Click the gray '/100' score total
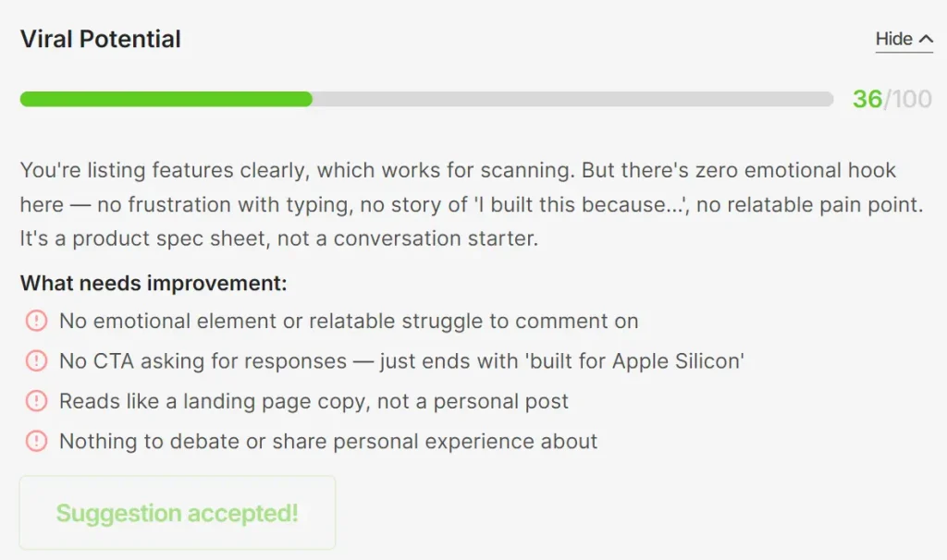This screenshot has width=947, height=560. [x=908, y=99]
